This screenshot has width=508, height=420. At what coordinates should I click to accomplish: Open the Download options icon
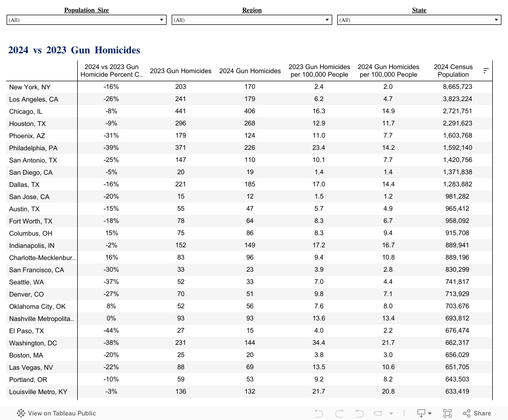[424, 413]
